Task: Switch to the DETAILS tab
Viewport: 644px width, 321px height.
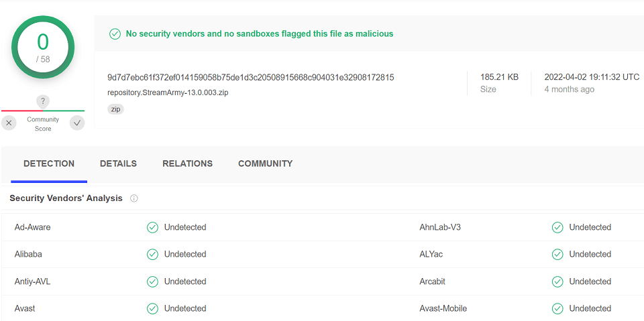Action: 118,164
